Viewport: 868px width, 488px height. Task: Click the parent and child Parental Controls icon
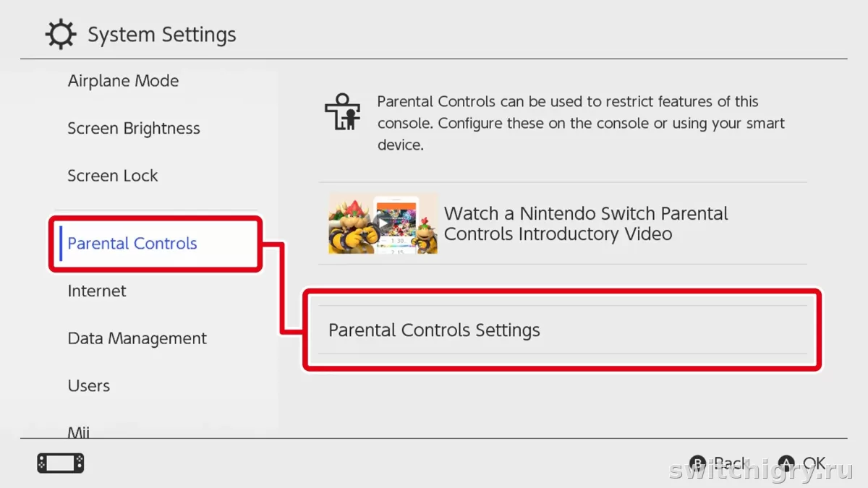coord(342,111)
